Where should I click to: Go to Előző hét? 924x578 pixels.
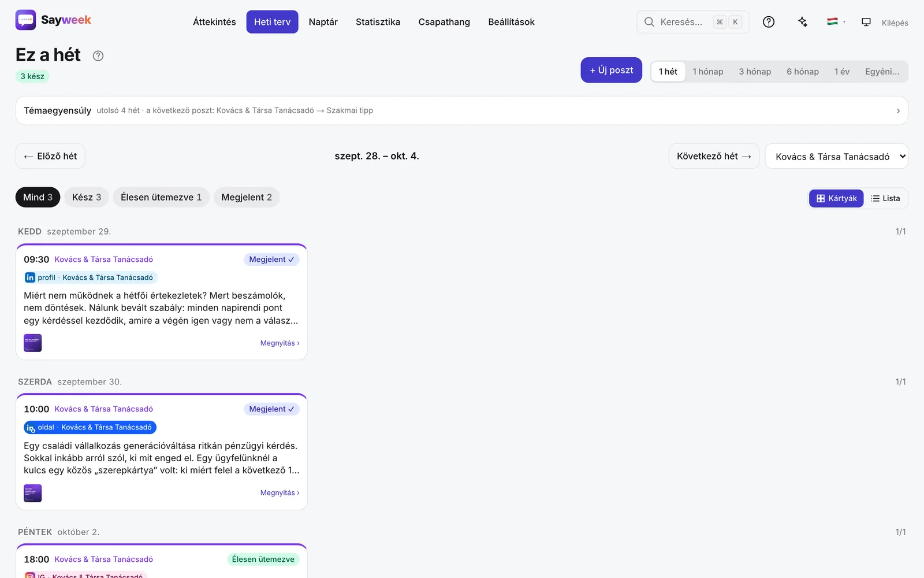(x=50, y=156)
